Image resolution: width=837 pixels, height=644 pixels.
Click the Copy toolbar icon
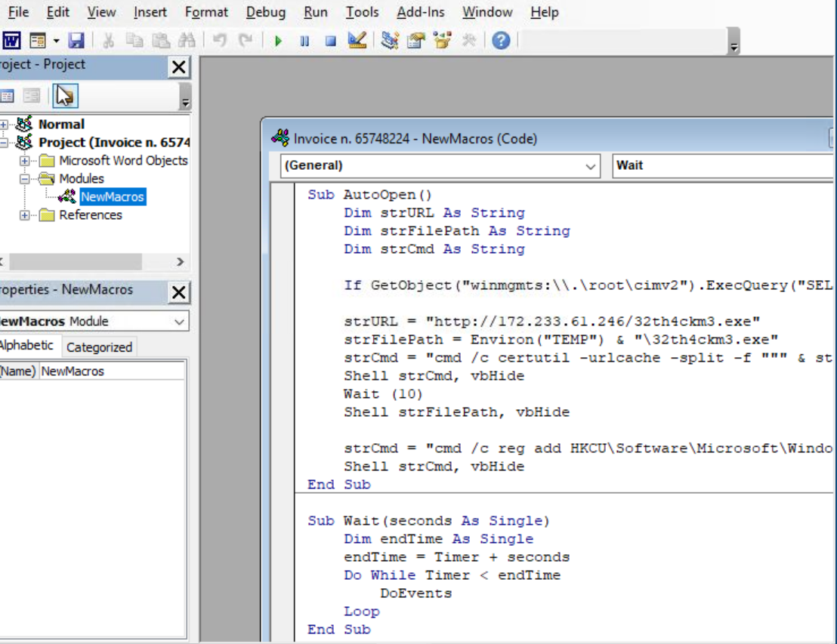pos(134,41)
